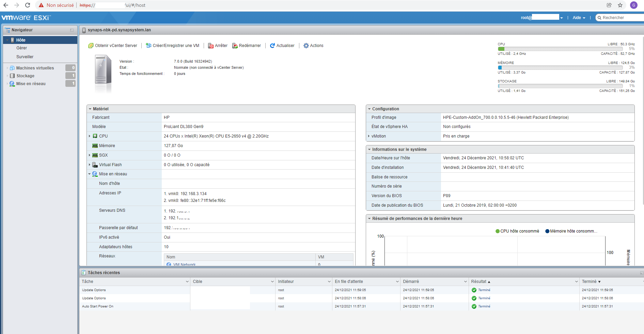Collapse Informations sur le système panel
The height and width of the screenshot is (334, 644).
pos(369,149)
